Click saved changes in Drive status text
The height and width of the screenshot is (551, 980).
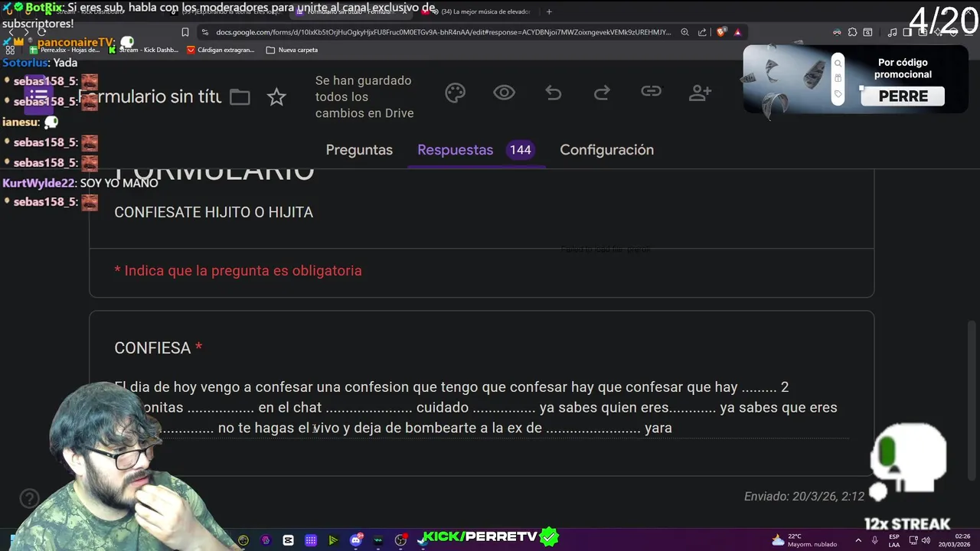click(x=364, y=97)
